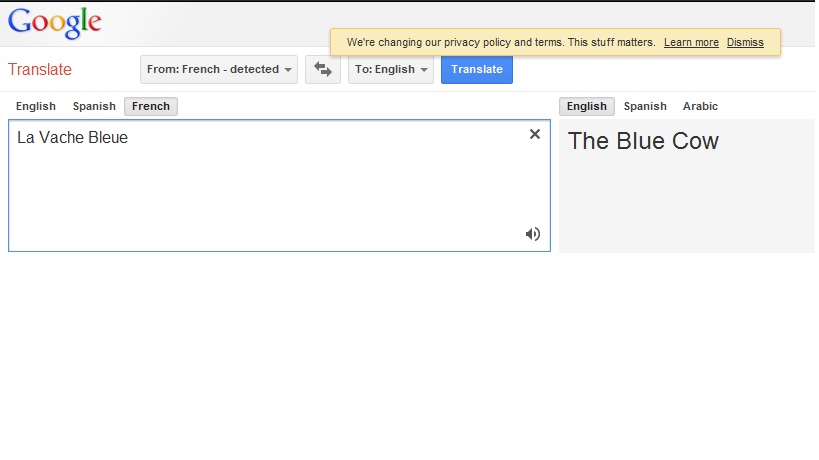Click the red Translate heading link

pos(40,69)
